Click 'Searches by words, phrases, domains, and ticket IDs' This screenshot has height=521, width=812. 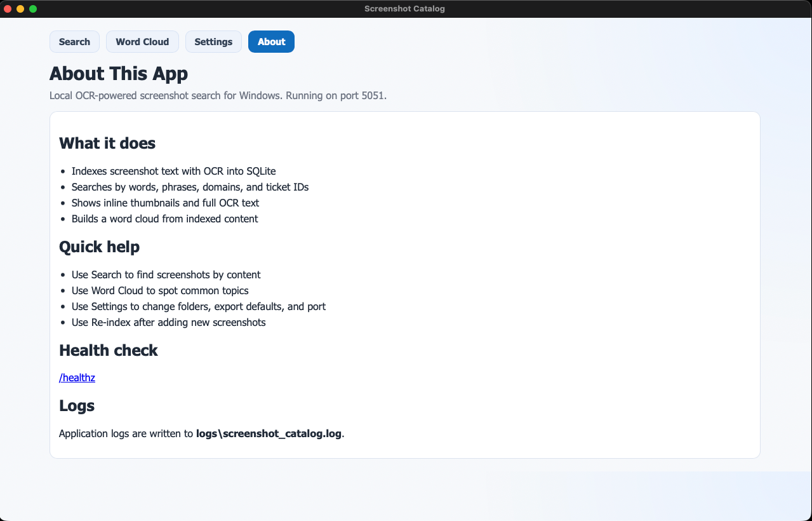click(x=190, y=187)
